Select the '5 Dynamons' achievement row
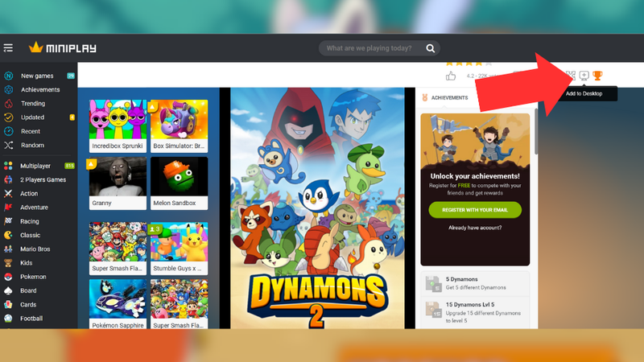The width and height of the screenshot is (644, 362). [x=475, y=283]
